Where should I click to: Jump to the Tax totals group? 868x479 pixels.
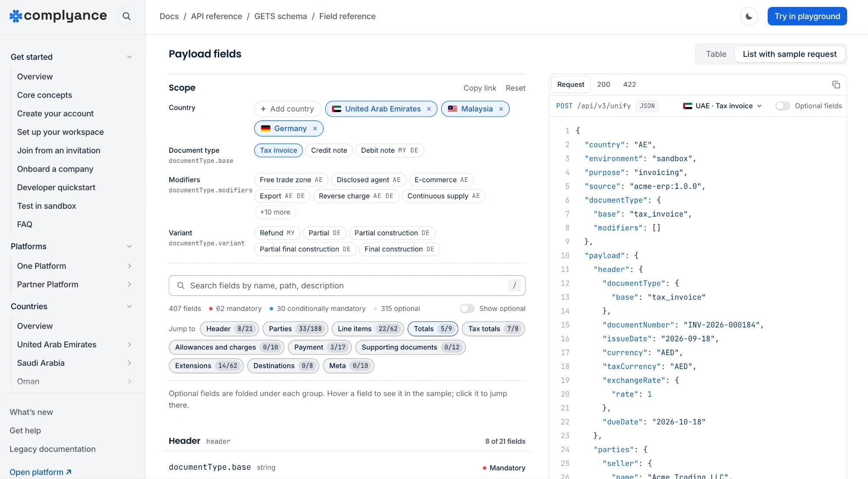493,329
